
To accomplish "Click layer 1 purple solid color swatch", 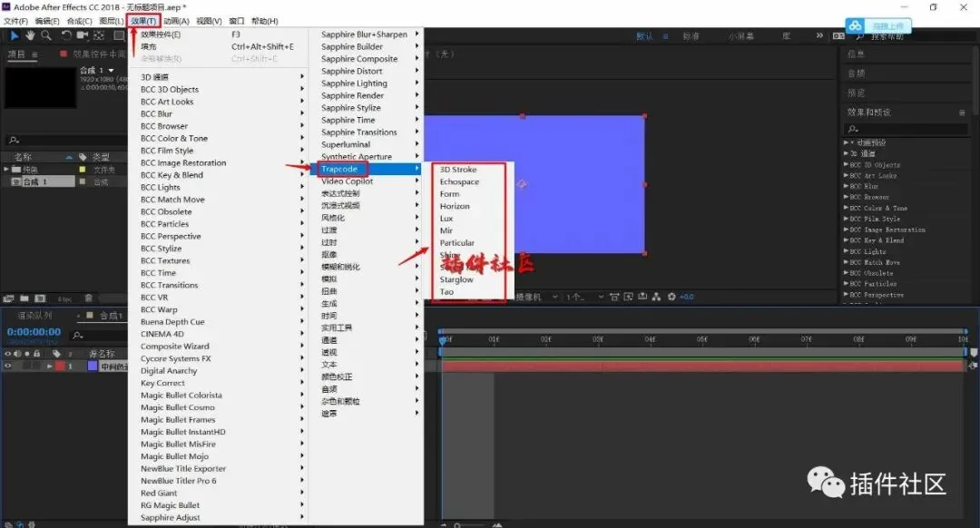I will (93, 367).
